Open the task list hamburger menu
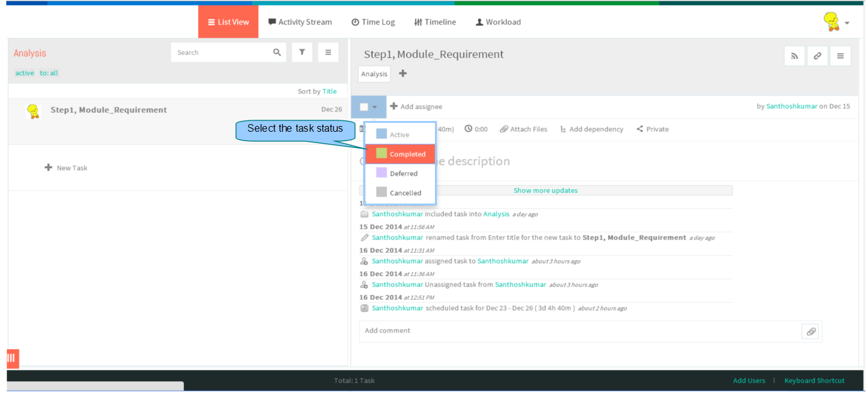The height and width of the screenshot is (397, 868). (x=328, y=52)
